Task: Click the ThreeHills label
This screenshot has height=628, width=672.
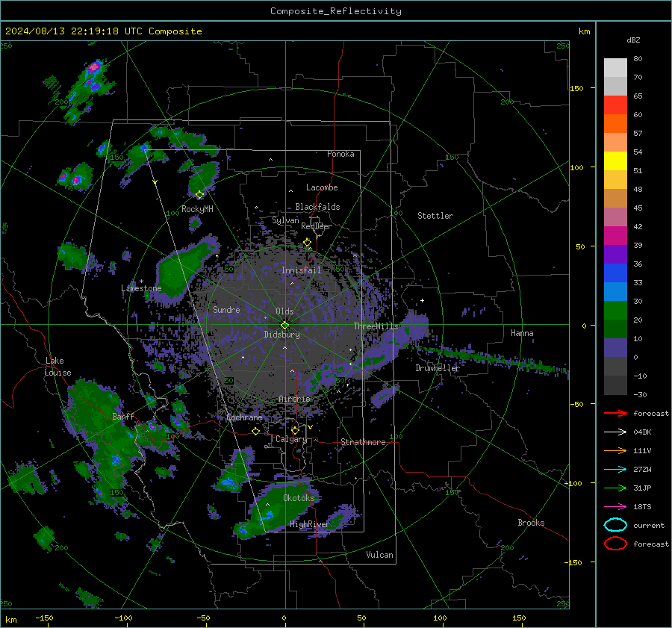Action: point(376,326)
